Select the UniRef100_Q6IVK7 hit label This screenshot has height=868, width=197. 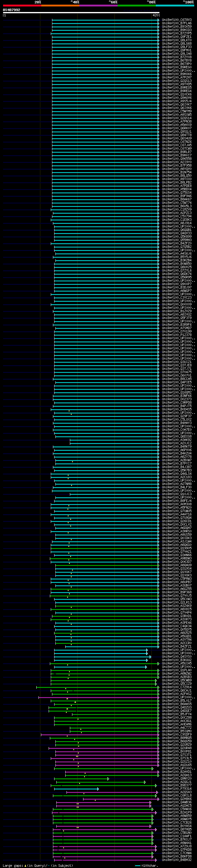point(177,104)
